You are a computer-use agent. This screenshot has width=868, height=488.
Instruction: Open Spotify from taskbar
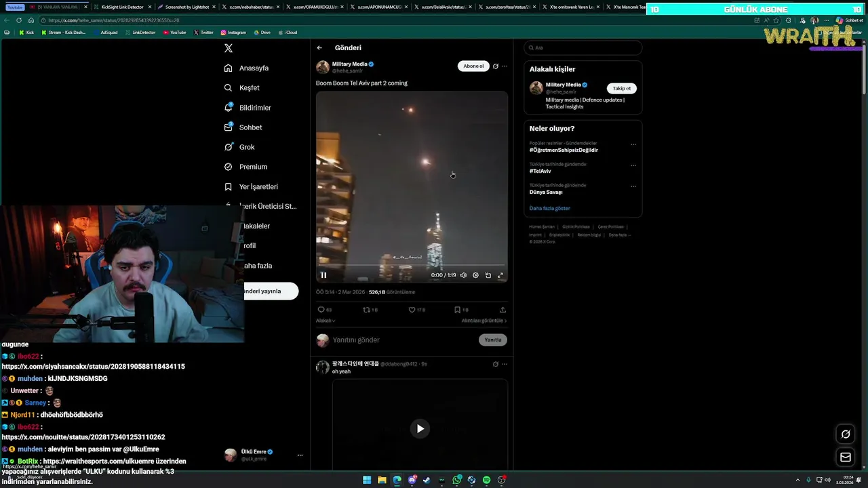[x=486, y=480]
